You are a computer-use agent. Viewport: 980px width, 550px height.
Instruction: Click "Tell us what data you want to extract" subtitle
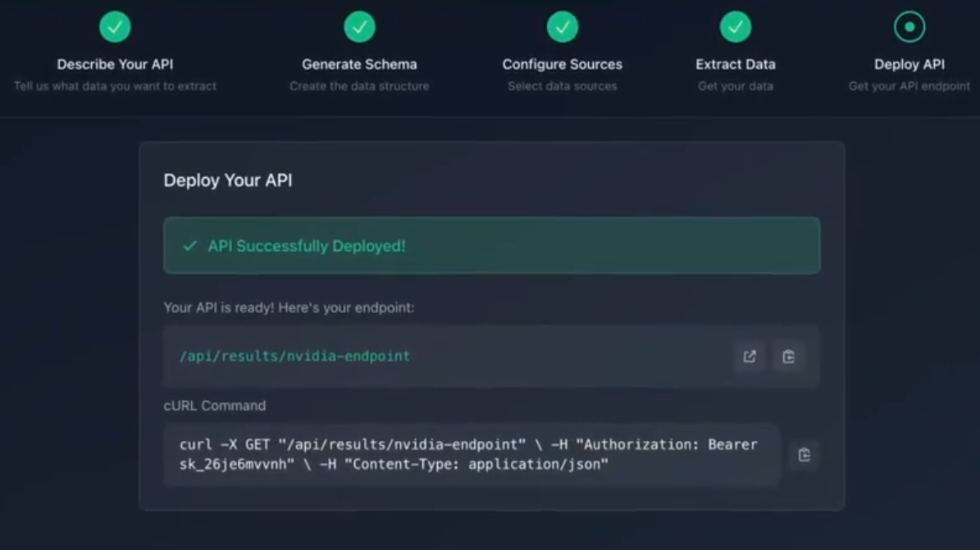tap(115, 86)
